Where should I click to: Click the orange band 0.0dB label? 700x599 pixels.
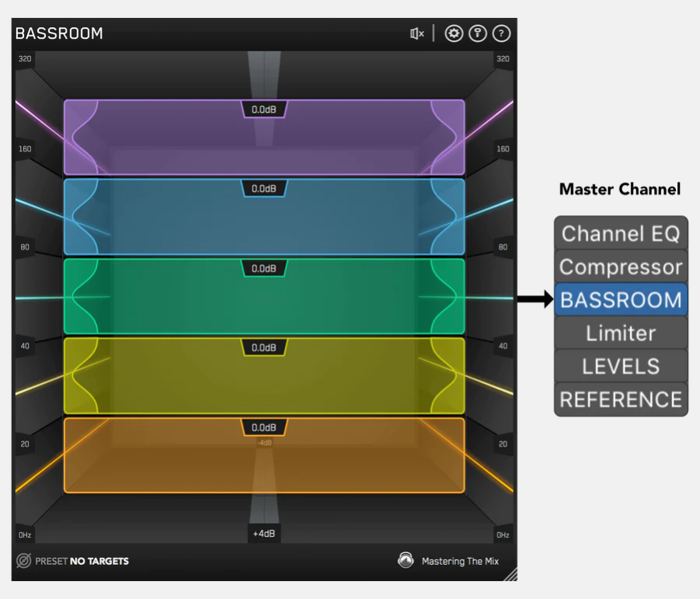(264, 427)
